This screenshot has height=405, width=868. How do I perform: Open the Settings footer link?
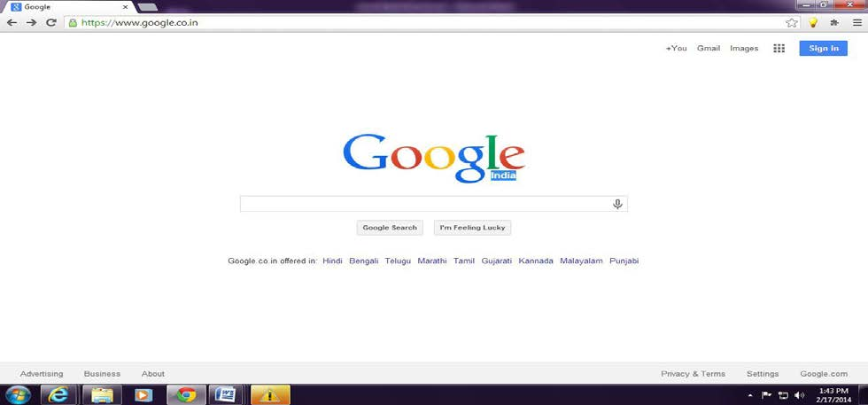[763, 374]
